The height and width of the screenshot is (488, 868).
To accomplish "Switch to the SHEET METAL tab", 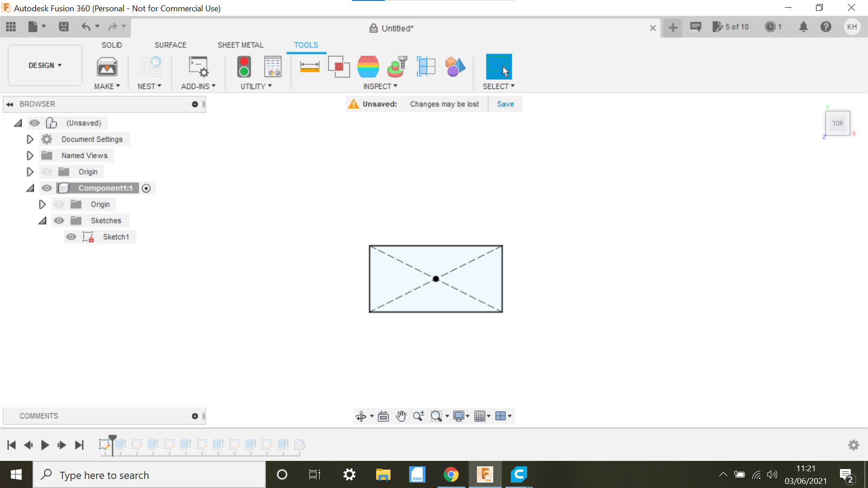I will coord(240,45).
